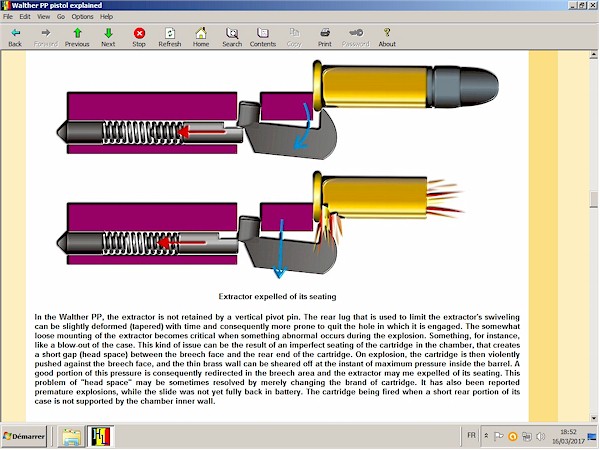This screenshot has height=450, width=600.
Task: Show the Contents panel
Action: [262, 37]
